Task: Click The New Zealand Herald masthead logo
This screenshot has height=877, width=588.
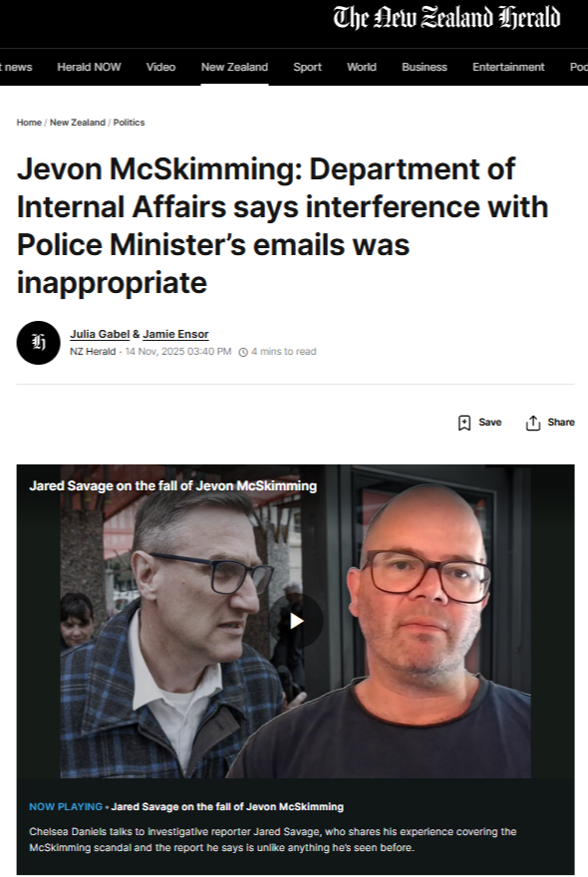Action: pyautogui.click(x=446, y=17)
